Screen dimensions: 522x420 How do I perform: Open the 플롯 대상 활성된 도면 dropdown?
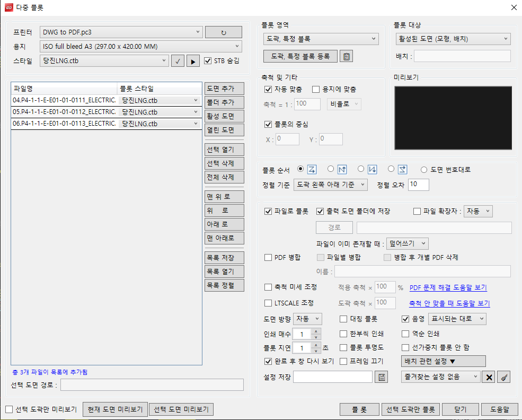click(x=453, y=39)
